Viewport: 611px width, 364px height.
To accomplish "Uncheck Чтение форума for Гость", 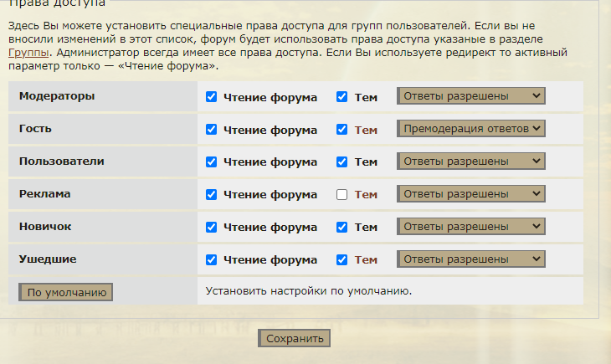I will [211, 130].
